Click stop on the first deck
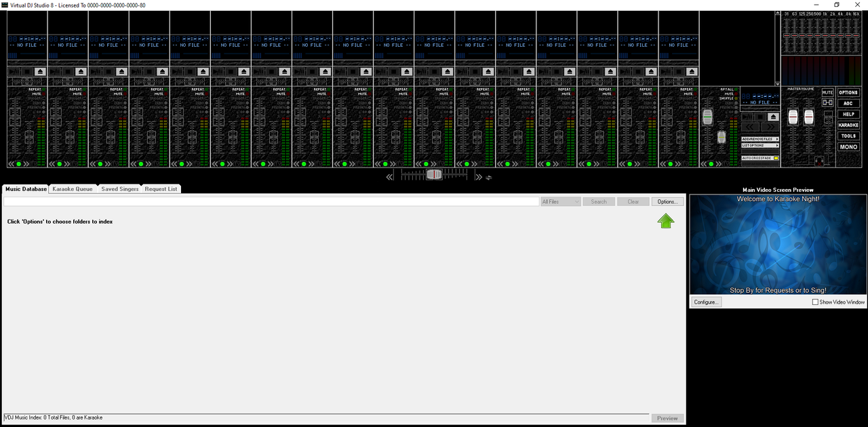Viewport: 868px width, 427px height. [x=27, y=72]
